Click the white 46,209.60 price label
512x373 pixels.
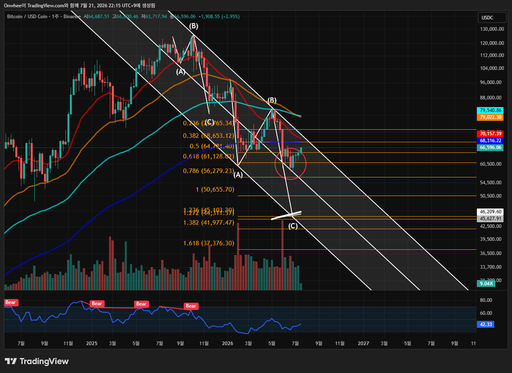[490, 212]
